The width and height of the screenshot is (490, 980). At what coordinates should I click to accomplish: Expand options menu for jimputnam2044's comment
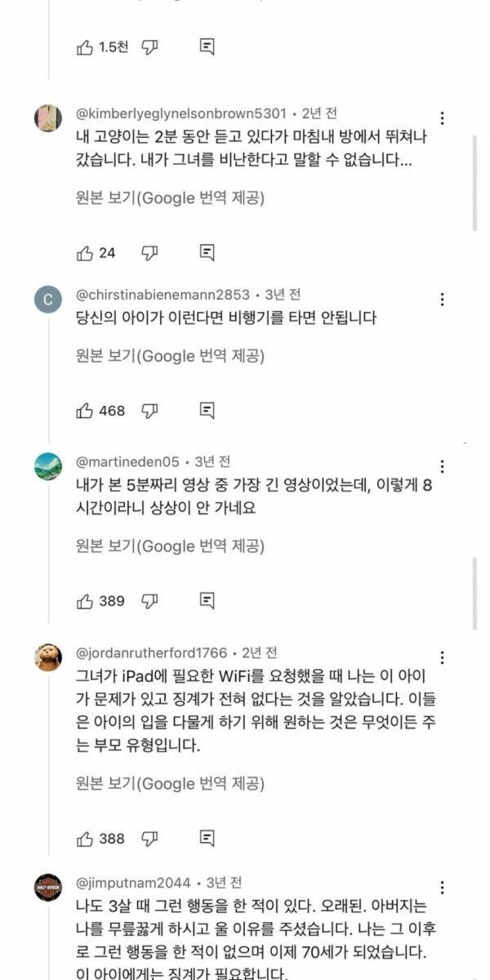[x=442, y=888]
